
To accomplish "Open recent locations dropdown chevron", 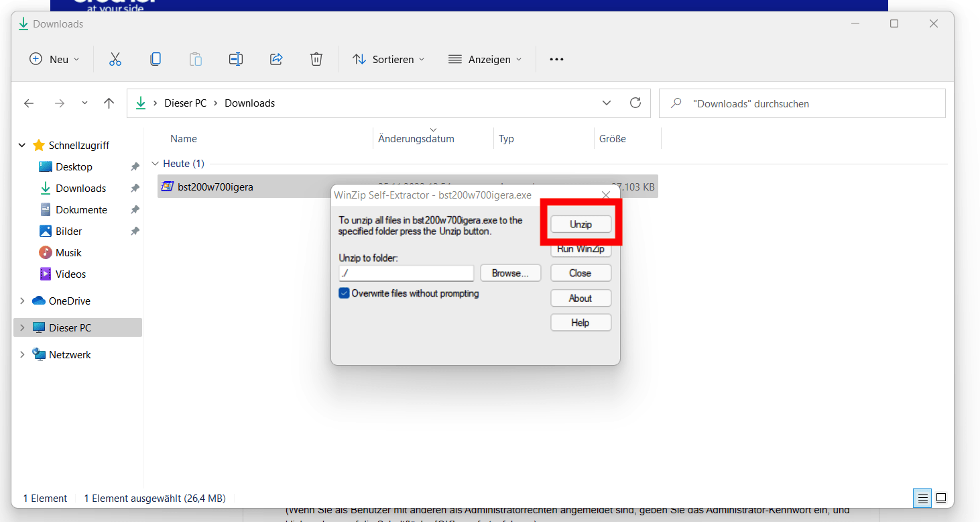I will click(84, 103).
